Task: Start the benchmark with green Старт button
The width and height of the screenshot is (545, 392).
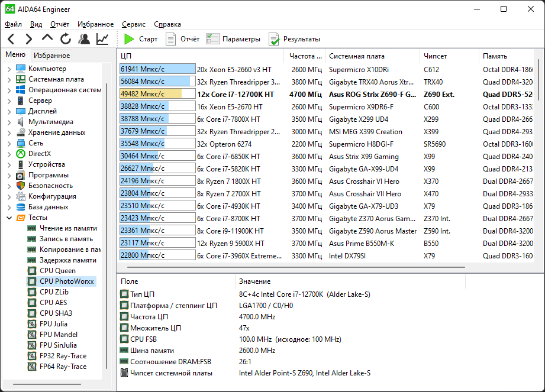Action: 141,39
